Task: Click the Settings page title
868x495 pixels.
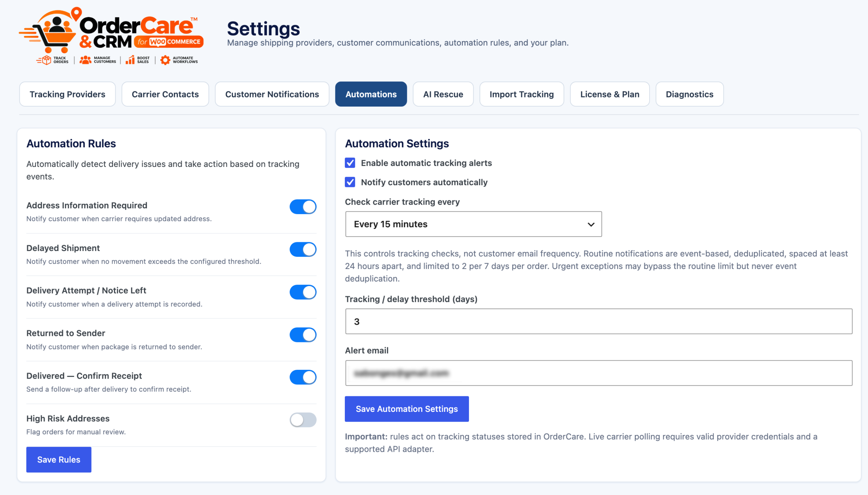Action: coord(263,28)
